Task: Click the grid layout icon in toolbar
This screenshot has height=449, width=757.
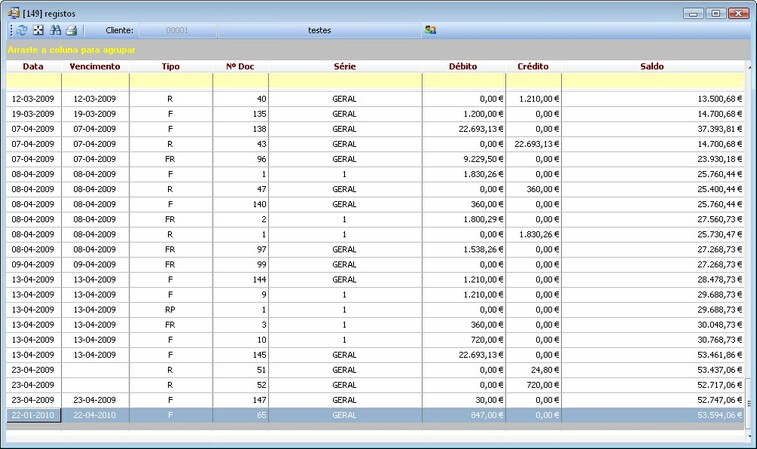Action: (x=38, y=30)
